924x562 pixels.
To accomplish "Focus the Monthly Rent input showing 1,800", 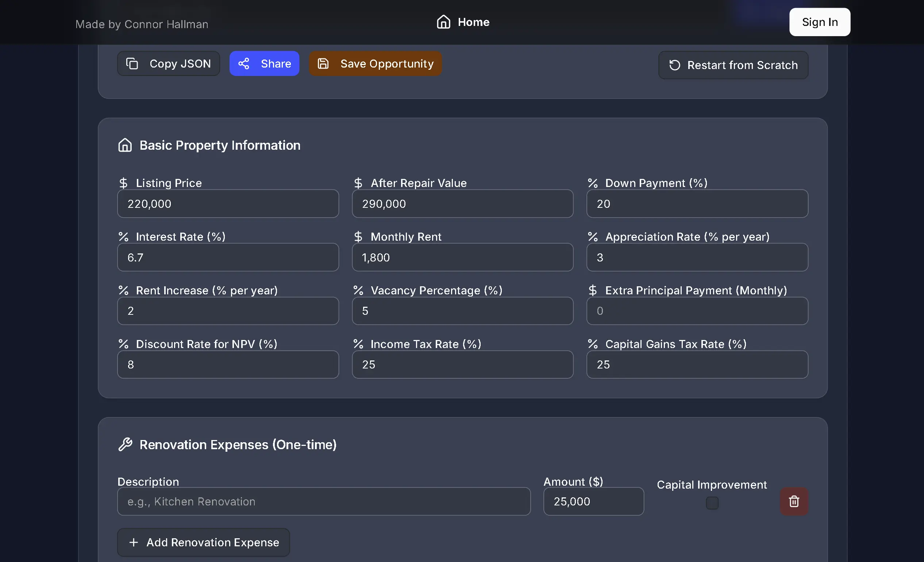I will pos(462,257).
